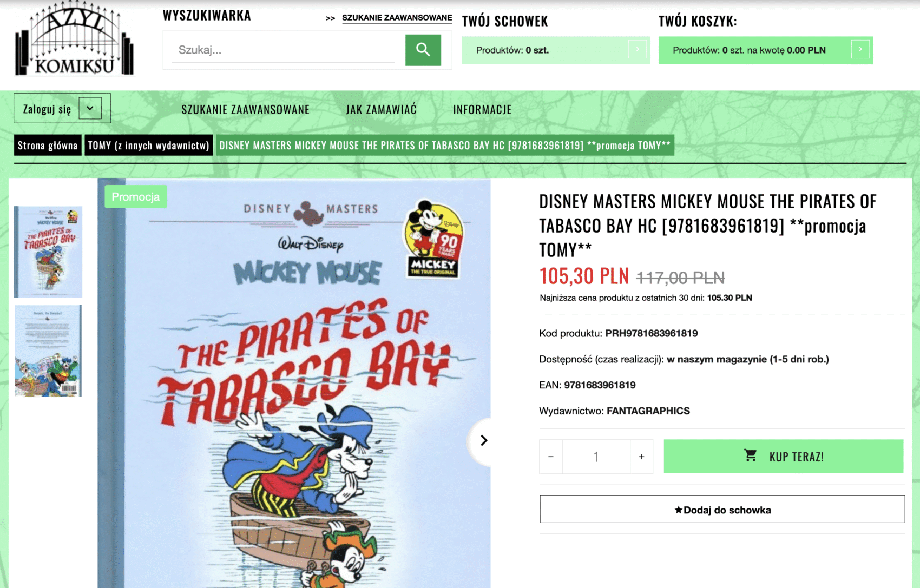
Task: Select the back cover thumbnail
Action: [48, 351]
